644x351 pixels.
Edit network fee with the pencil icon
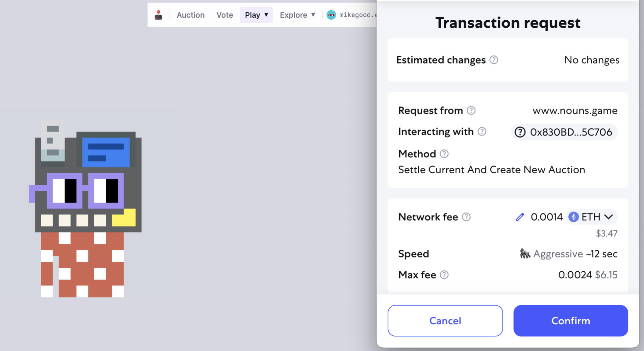click(520, 217)
